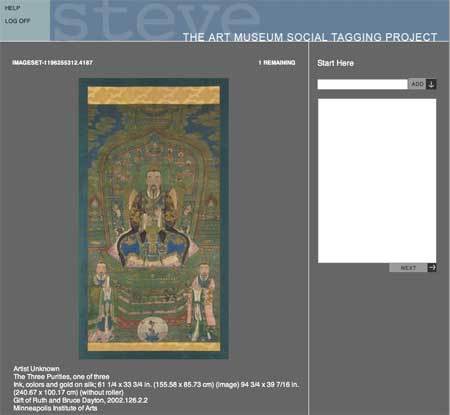Viewport: 450px width, 415px height.
Task: Click 'The Art Museum Social Tagging Project' title
Action: pyautogui.click(x=310, y=37)
